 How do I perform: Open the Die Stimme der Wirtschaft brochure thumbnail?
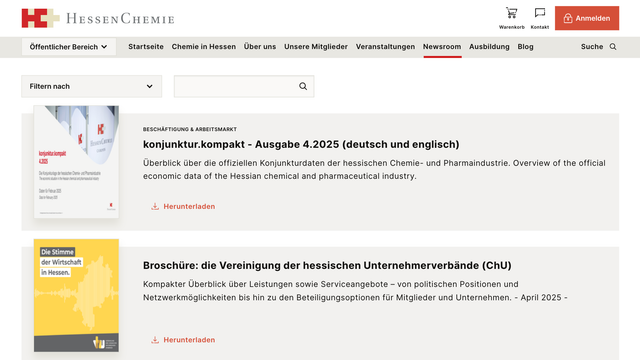tap(76, 295)
